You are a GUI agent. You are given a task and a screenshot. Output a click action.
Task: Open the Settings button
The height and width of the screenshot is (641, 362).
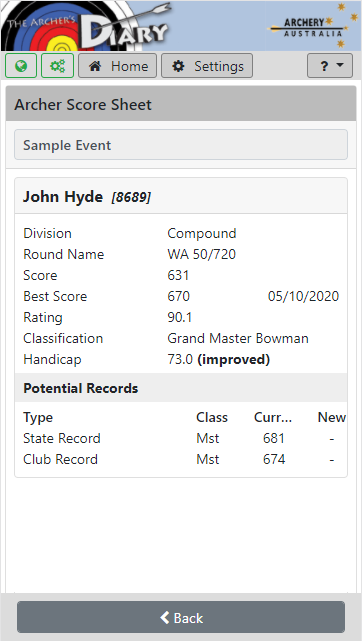(207, 65)
